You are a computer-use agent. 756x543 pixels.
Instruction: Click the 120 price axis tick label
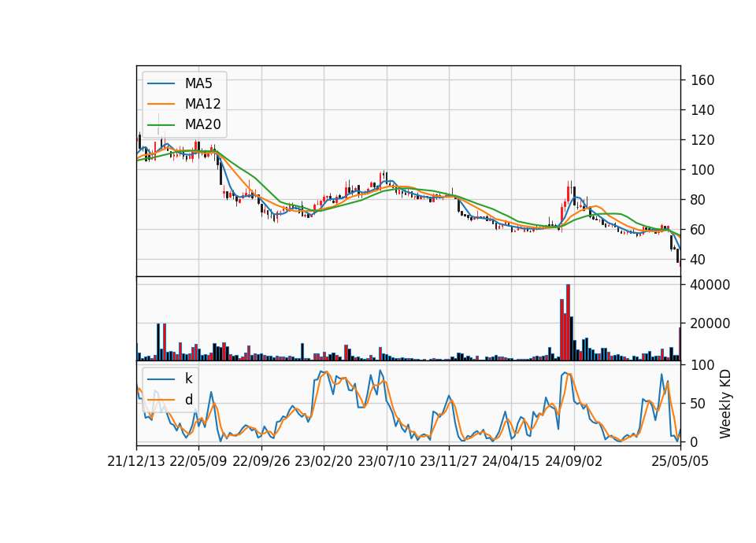[x=703, y=140]
